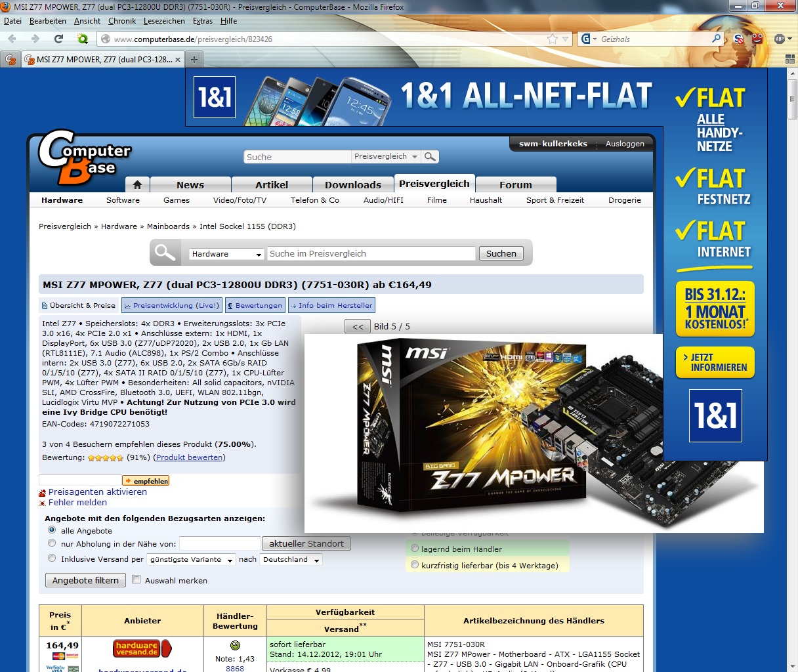Screen dimensions: 798x672
Task: Open the Artikel section tab
Action: (272, 184)
